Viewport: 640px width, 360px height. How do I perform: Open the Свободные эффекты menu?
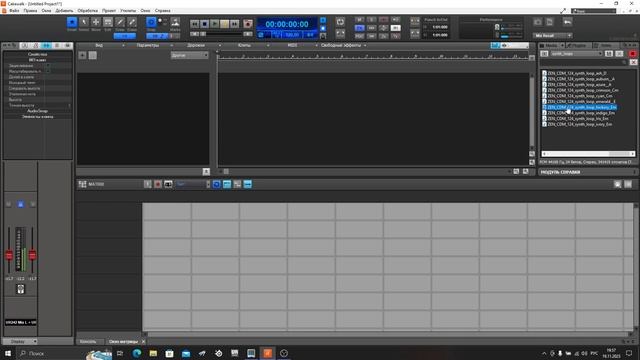(x=341, y=45)
